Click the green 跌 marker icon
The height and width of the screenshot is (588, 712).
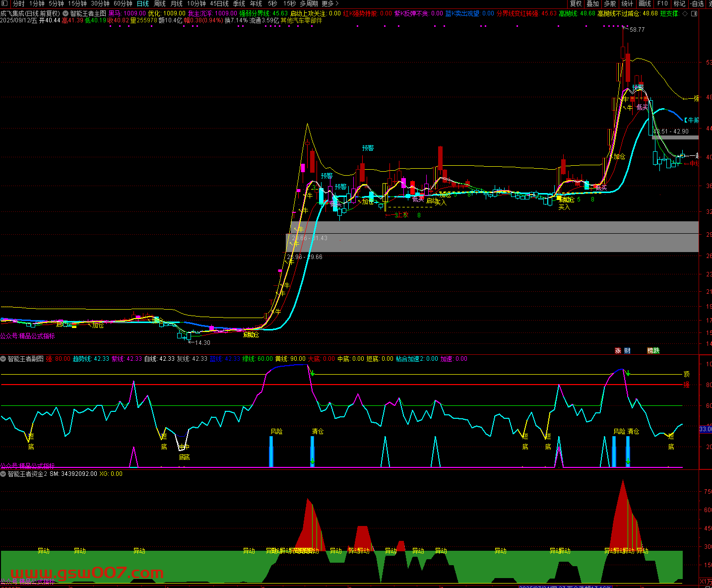[x=656, y=351]
